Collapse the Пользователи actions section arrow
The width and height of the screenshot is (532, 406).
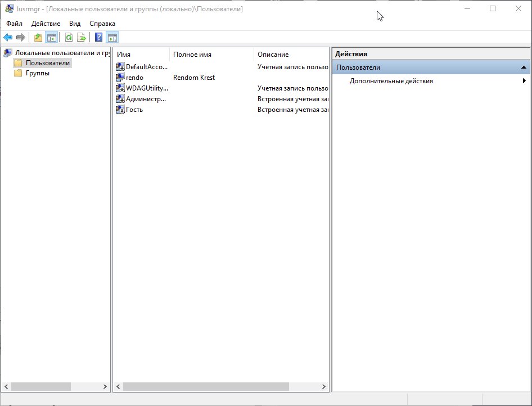(x=524, y=67)
